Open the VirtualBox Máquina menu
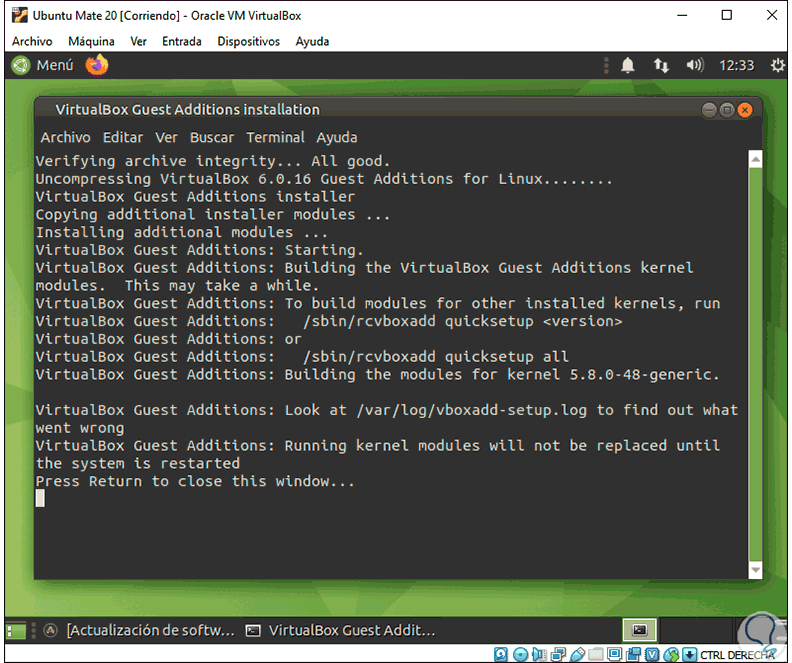 point(91,41)
